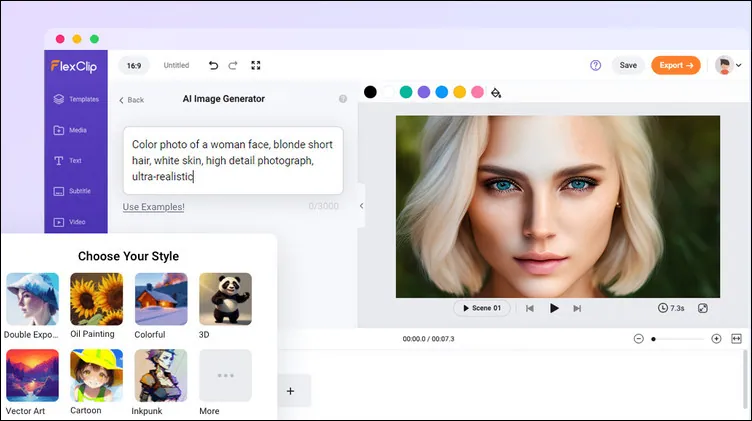752x421 pixels.
Task: Pick the purple color swatch
Action: coord(424,92)
